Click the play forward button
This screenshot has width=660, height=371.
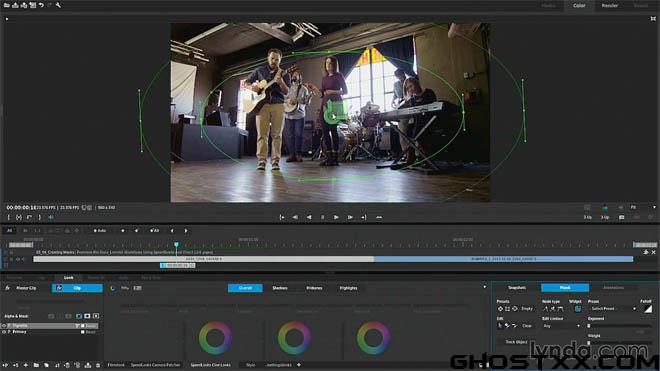(336, 217)
